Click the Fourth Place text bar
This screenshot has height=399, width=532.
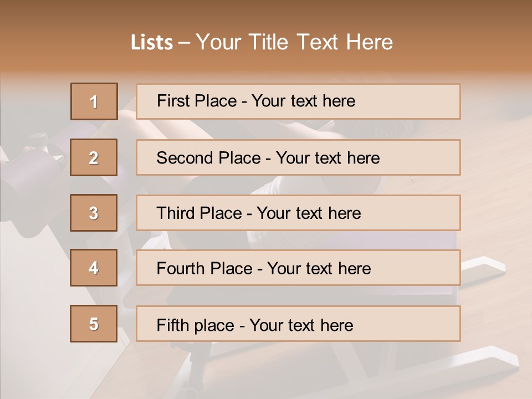coord(298,268)
